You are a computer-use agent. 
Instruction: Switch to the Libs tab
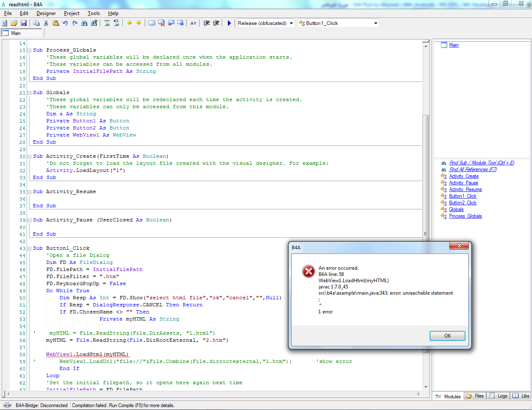point(521,396)
